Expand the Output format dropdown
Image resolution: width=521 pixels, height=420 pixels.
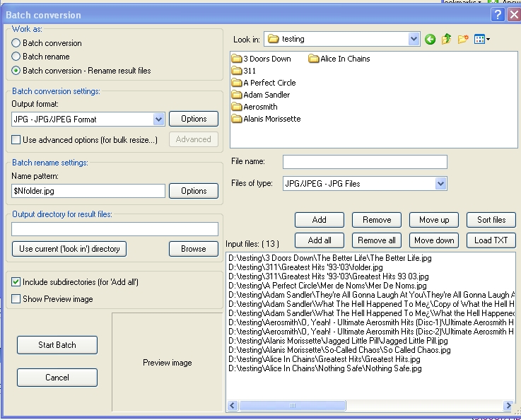click(159, 119)
